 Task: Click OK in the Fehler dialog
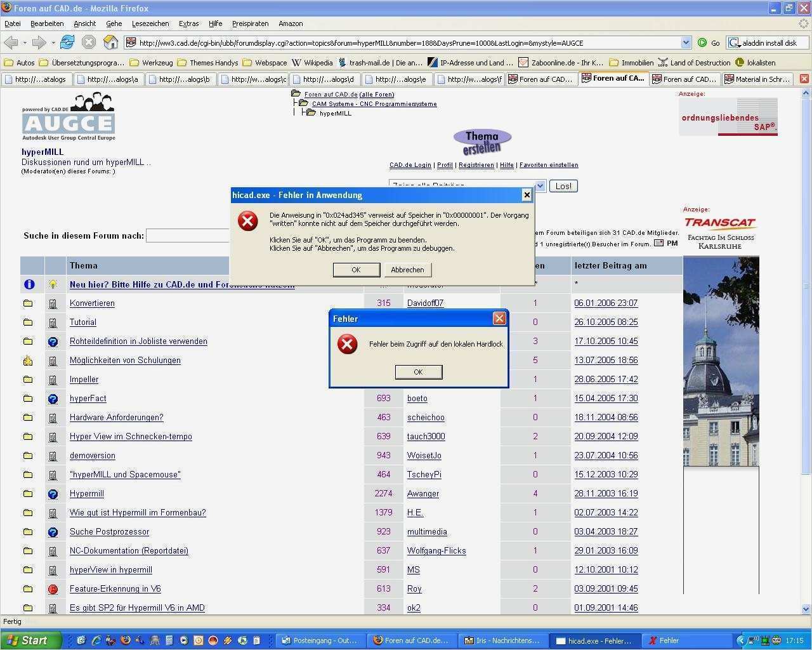(418, 372)
